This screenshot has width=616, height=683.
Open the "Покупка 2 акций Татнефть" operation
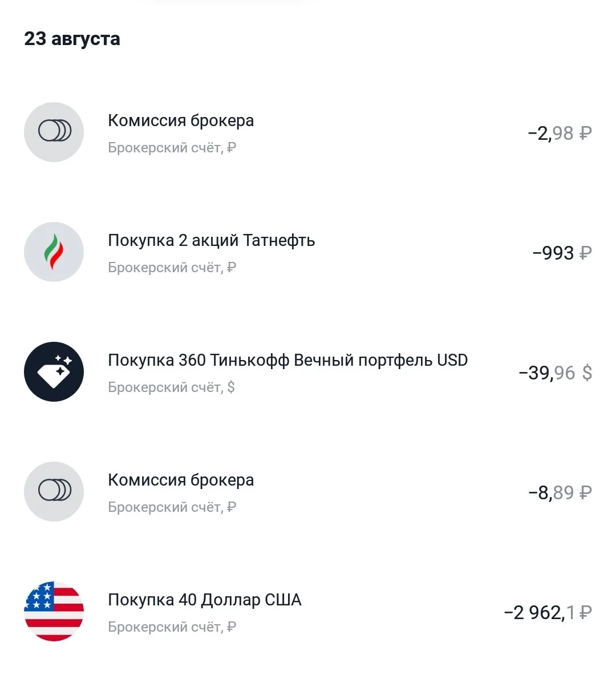coord(308,252)
